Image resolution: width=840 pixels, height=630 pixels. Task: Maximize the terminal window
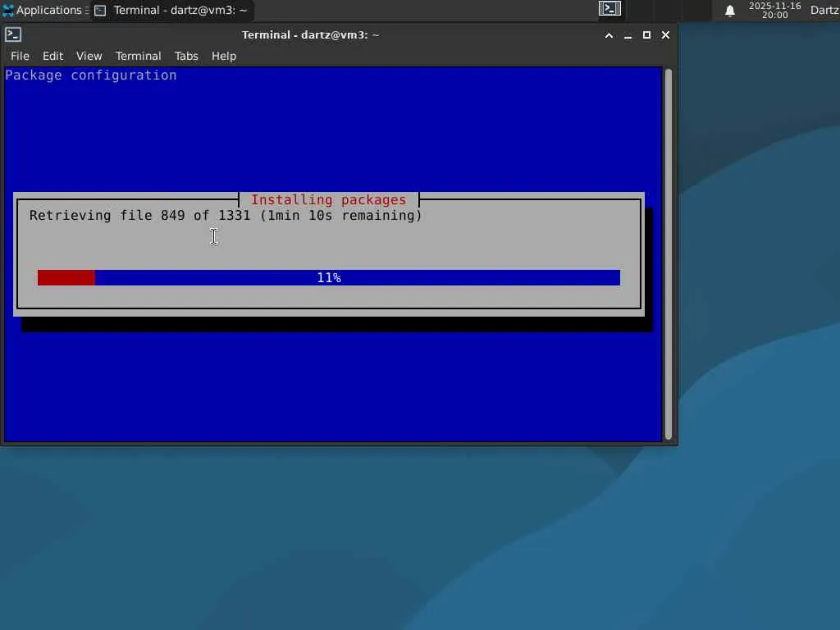tap(646, 35)
